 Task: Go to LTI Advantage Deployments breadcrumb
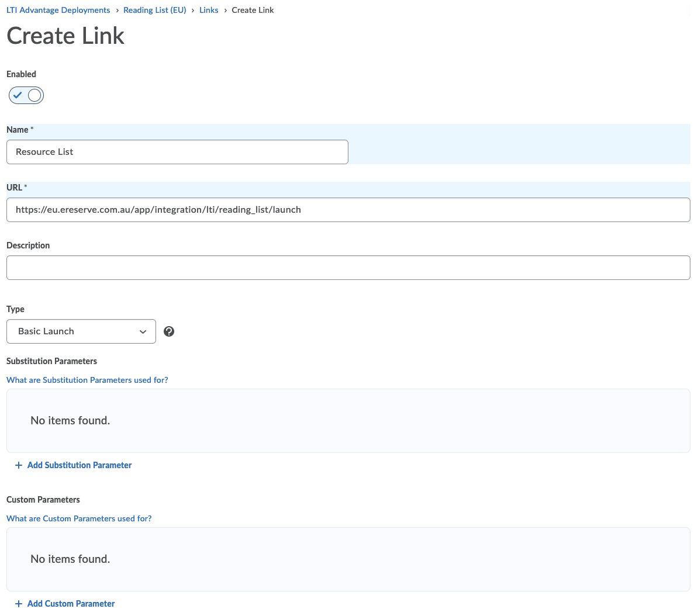click(x=58, y=10)
